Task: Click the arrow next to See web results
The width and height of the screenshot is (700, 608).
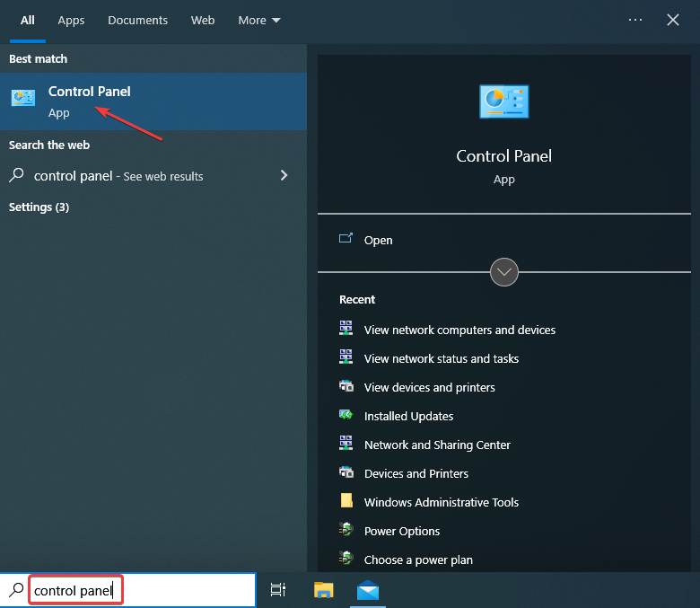Action: [x=284, y=175]
